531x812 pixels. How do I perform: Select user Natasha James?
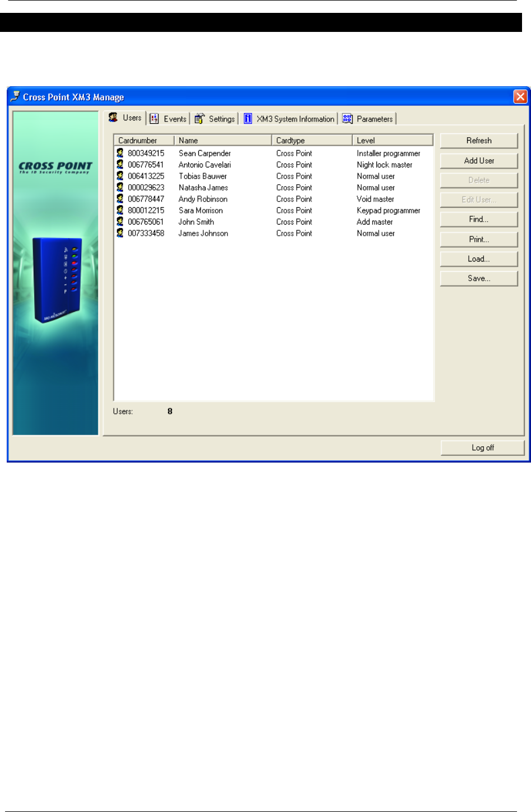(203, 188)
